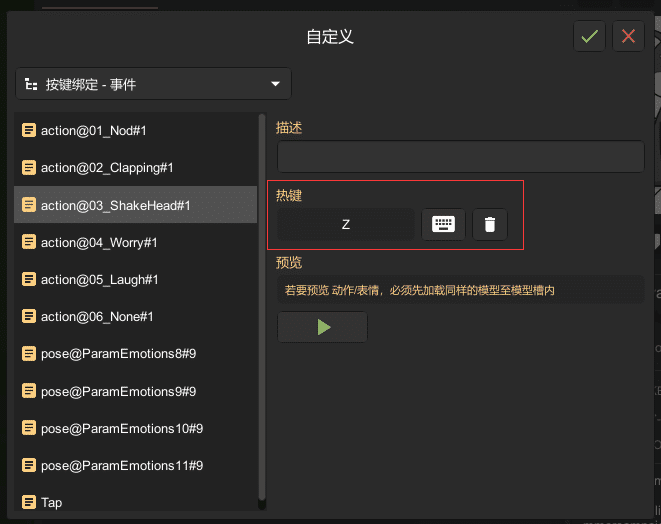661x524 pixels.
Task: Click the action@03_ShakeHead#1 item
Action: (x=135, y=205)
